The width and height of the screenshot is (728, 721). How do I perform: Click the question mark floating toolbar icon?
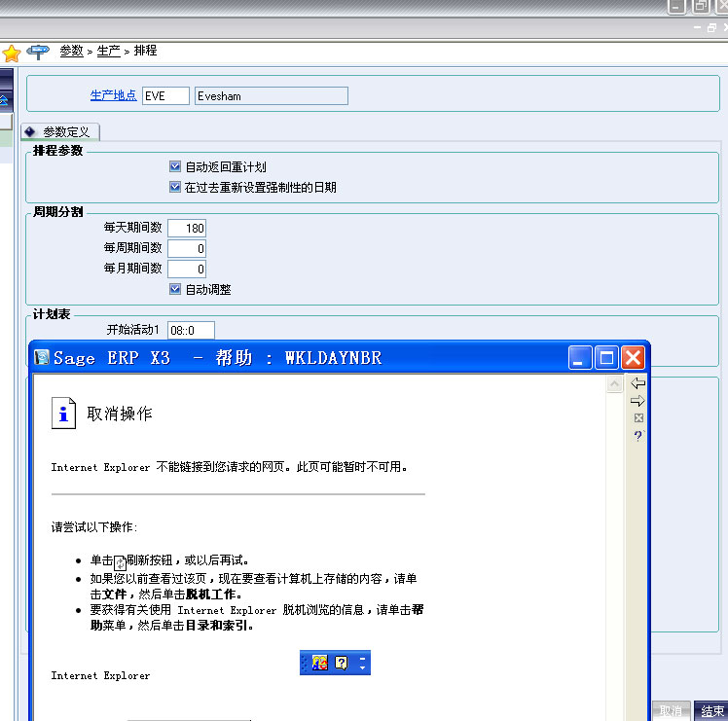(342, 663)
